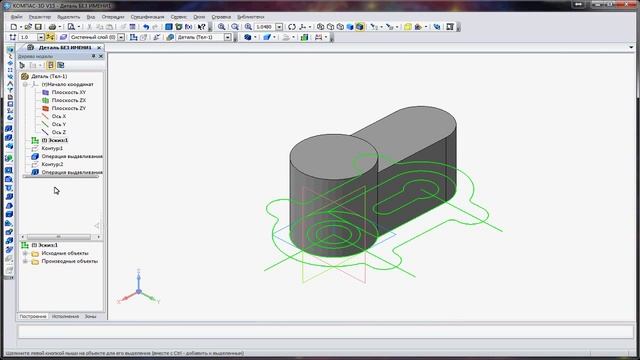Create a new document with New icon
The width and height of the screenshot is (640, 360).
click(x=13, y=27)
